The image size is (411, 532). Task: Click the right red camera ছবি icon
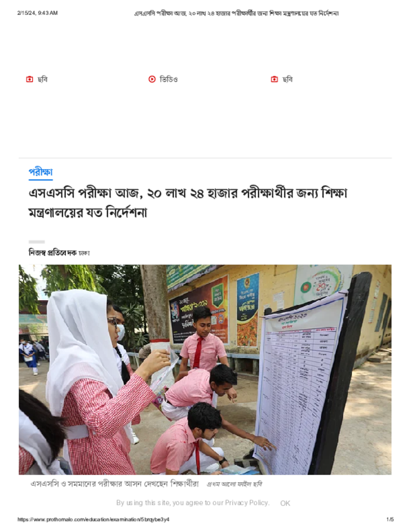(274, 79)
